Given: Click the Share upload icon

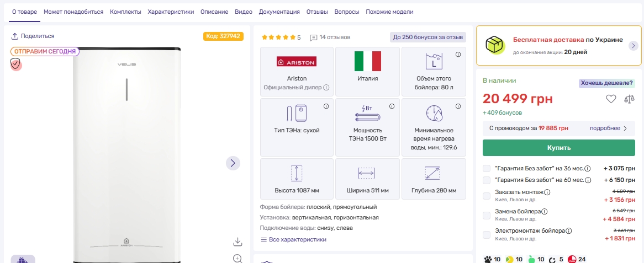Looking at the screenshot, I should (15, 36).
